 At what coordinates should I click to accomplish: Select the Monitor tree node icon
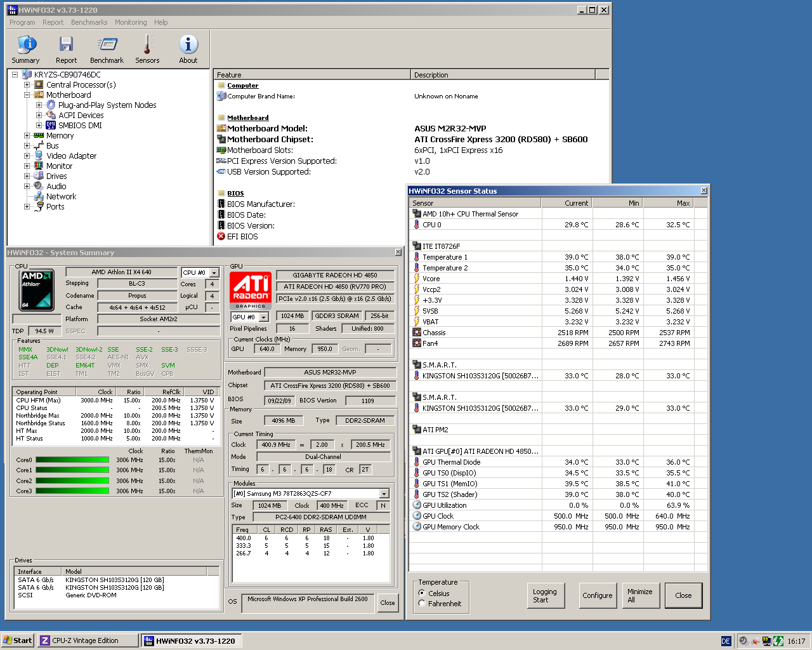pyautogui.click(x=39, y=166)
